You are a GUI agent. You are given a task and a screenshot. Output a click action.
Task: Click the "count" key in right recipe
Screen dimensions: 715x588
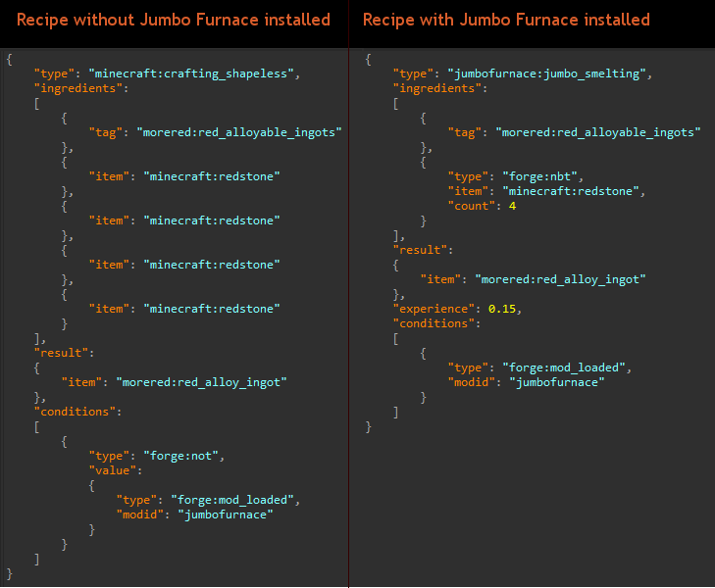click(x=471, y=206)
